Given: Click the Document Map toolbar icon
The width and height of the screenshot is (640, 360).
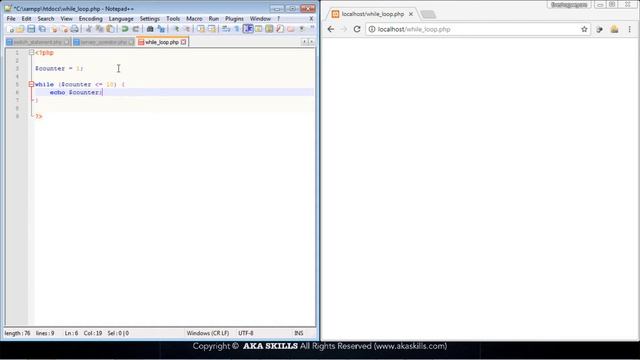Looking at the screenshot, I should click(x=269, y=29).
